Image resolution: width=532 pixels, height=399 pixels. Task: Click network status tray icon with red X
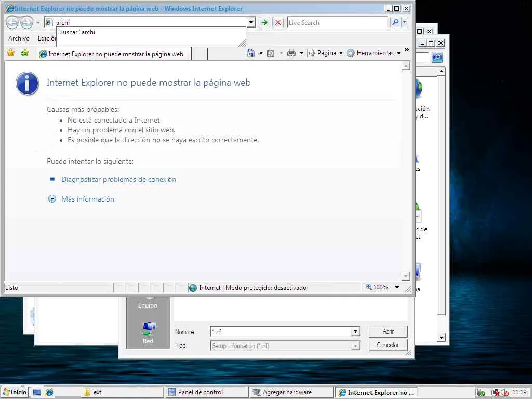pos(496,393)
